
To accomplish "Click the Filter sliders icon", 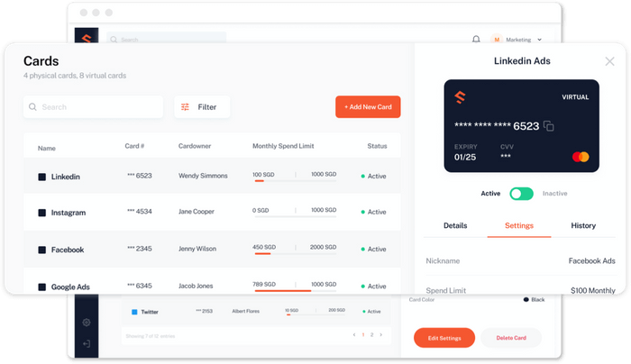I will point(185,107).
